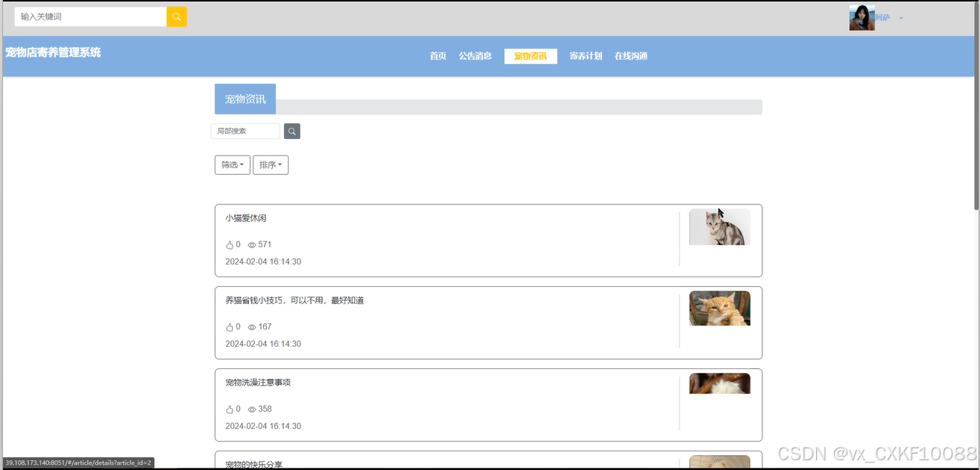The width and height of the screenshot is (980, 470).
Task: Click the date on 宠物洗澡注意事项 card
Action: click(x=263, y=427)
